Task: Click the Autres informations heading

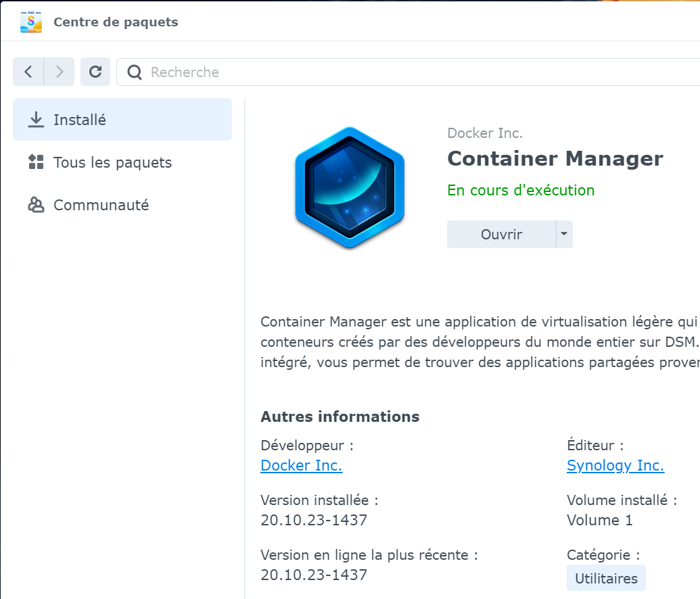Action: (x=340, y=416)
